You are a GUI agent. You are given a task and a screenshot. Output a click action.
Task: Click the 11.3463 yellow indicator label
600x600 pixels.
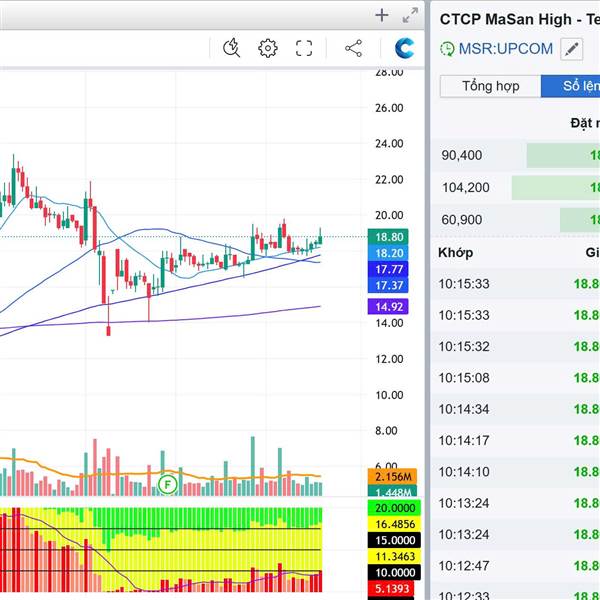point(394,556)
